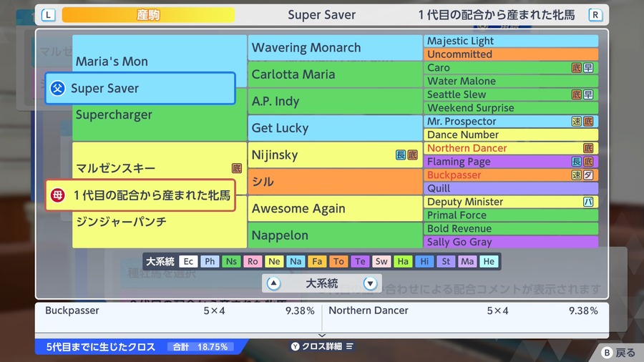Click the パ icon on Deputy Minister row
644x362 pixels.
(588, 202)
